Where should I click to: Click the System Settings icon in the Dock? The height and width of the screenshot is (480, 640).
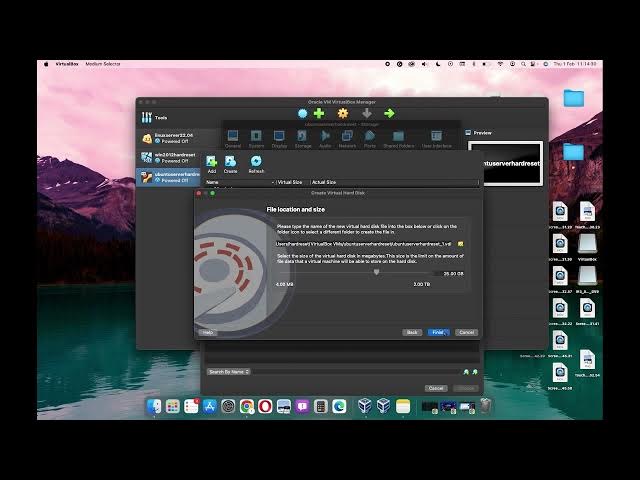(228, 406)
